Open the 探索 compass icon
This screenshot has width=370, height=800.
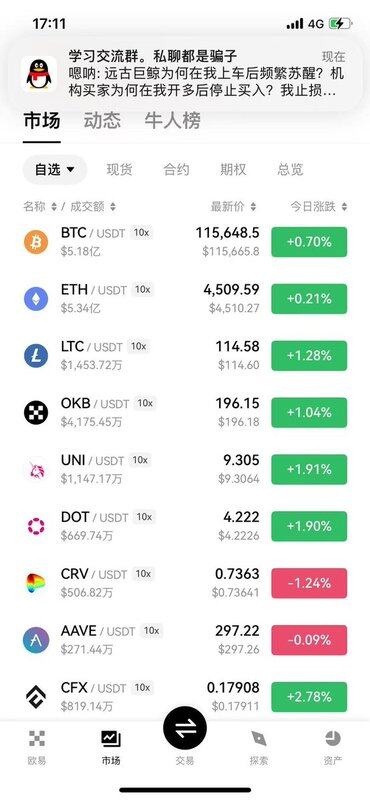(259, 738)
